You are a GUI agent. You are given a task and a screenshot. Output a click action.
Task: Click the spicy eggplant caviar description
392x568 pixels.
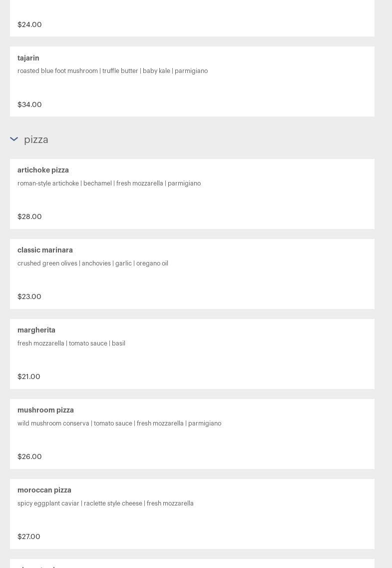click(105, 503)
